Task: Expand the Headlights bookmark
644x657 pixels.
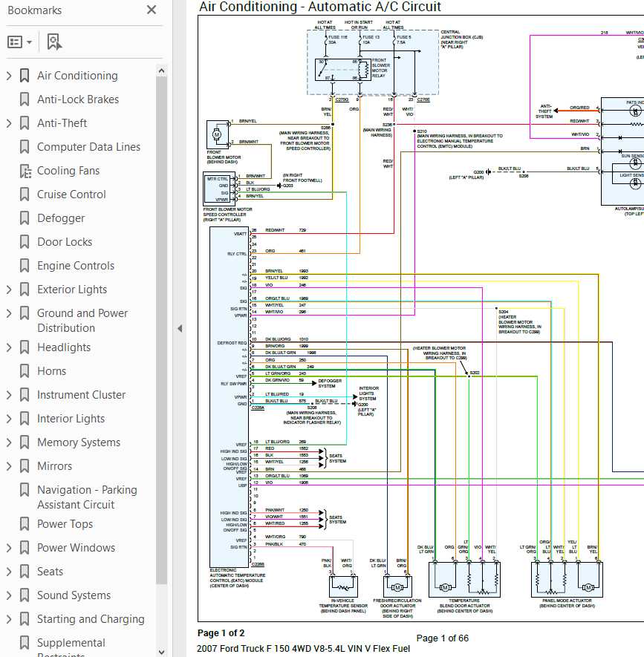Action: 9,347
